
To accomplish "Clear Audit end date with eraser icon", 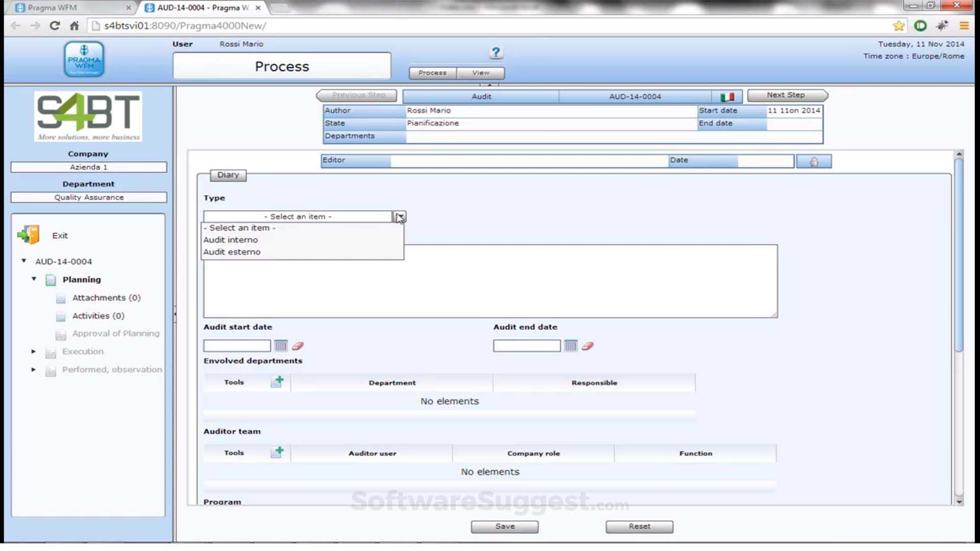I will (587, 346).
